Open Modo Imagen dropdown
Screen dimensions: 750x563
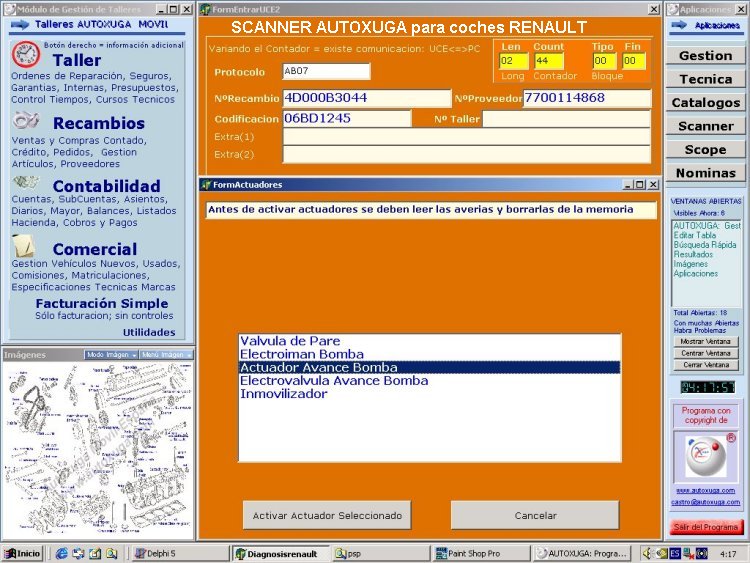(x=111, y=354)
